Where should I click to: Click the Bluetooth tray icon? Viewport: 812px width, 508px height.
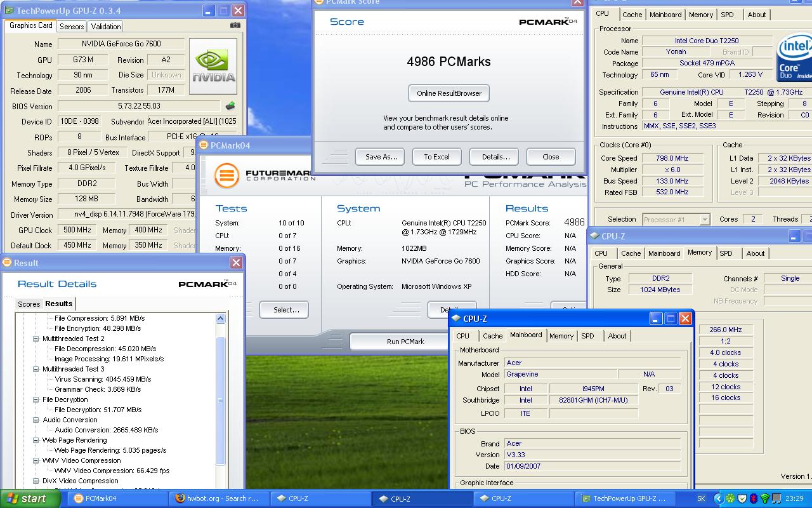click(754, 498)
